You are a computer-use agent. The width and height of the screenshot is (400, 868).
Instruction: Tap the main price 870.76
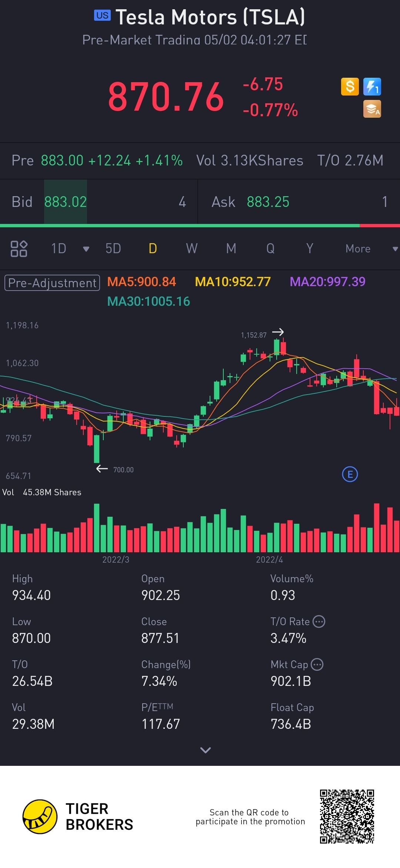click(166, 97)
